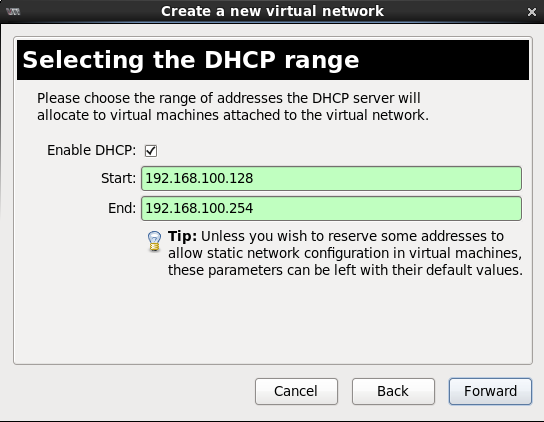544x422 pixels.
Task: Close the Create a new virtual network dialog
Action: pyautogui.click(x=532, y=12)
